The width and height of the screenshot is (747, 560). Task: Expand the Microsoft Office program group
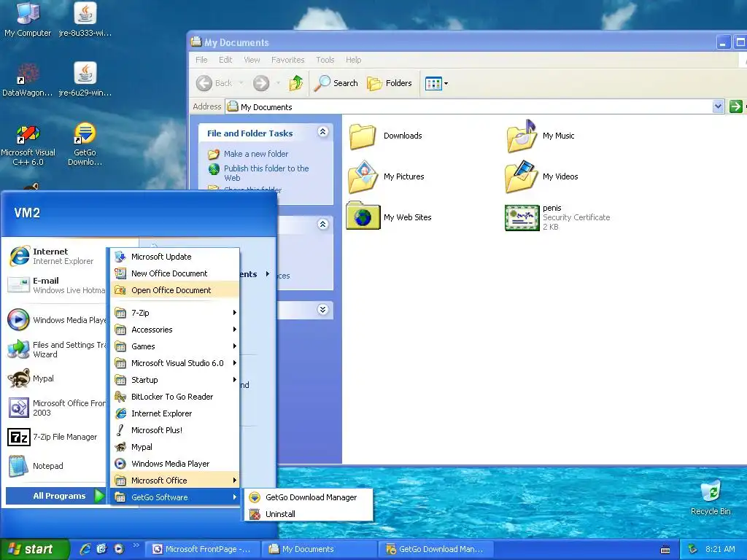point(175,481)
